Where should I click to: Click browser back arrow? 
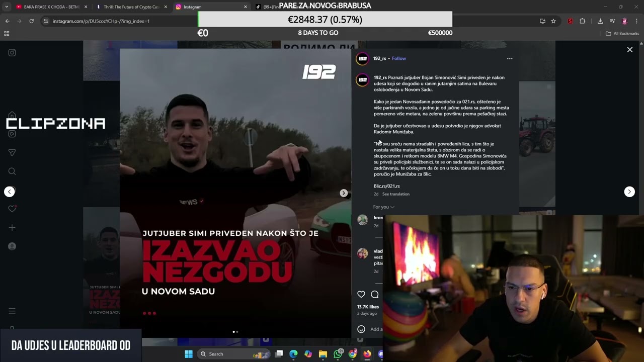pyautogui.click(x=7, y=21)
